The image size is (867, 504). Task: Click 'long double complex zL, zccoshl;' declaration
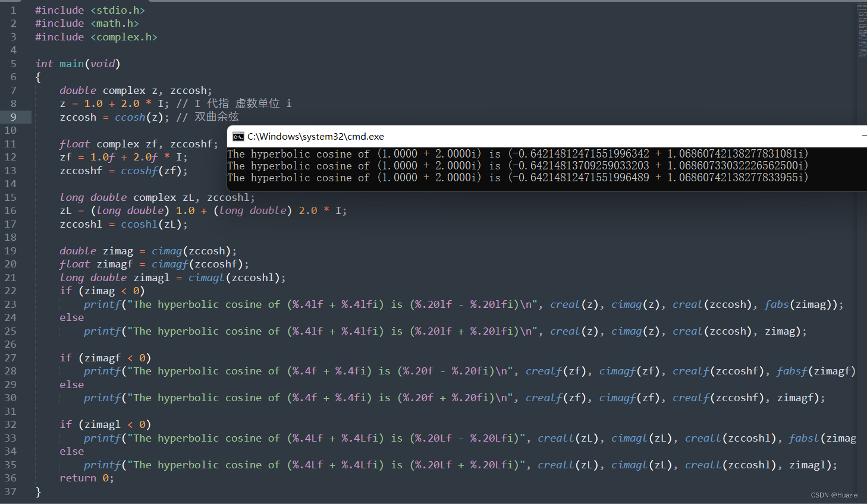click(x=157, y=197)
